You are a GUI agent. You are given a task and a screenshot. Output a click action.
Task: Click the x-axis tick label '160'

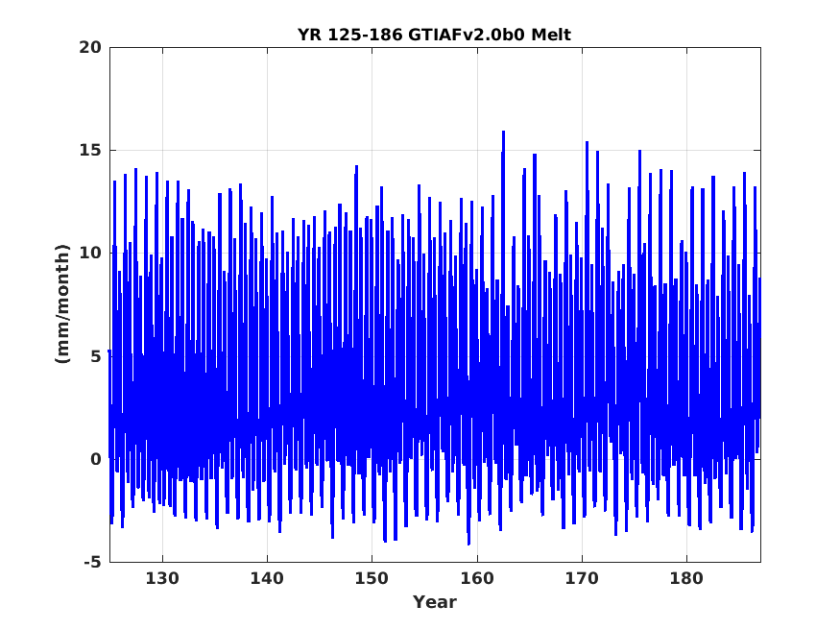tap(477, 578)
